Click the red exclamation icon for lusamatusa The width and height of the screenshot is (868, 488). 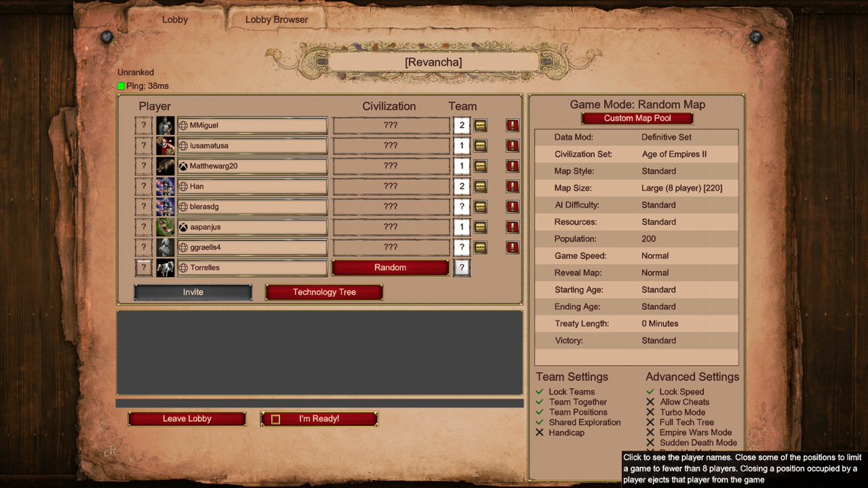512,146
